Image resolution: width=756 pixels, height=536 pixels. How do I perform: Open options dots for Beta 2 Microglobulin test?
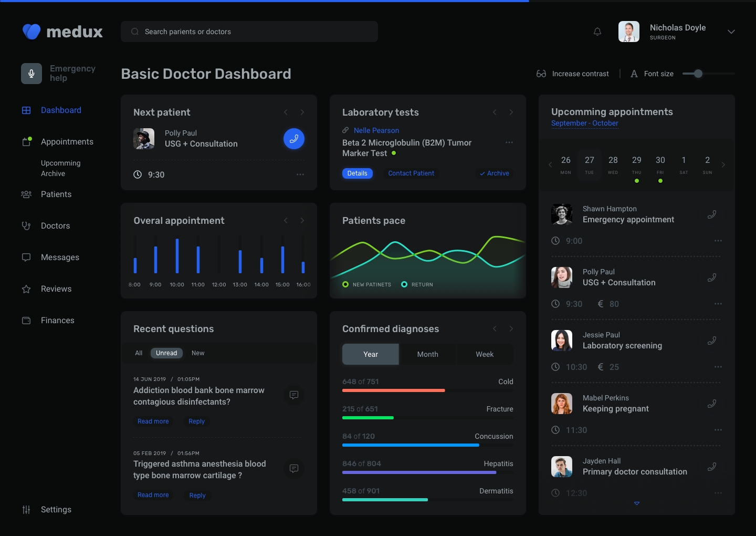pos(509,142)
